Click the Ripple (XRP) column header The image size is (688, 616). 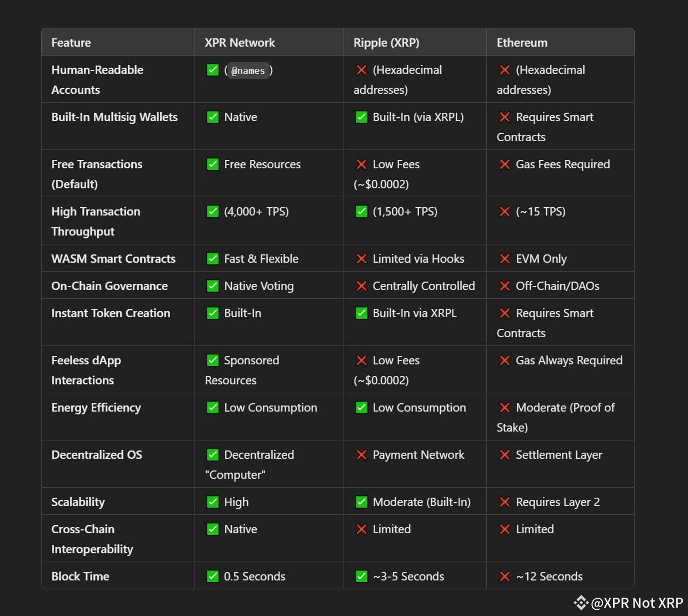pos(386,43)
